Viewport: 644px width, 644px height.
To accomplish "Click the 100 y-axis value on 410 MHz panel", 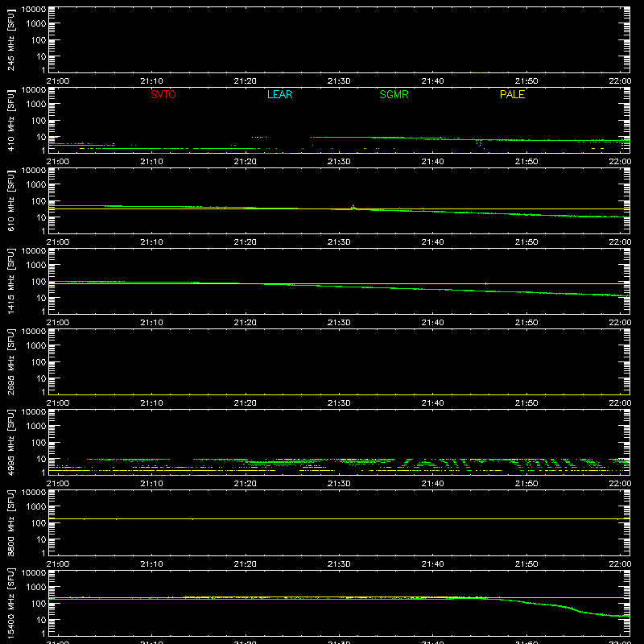I will (39, 121).
